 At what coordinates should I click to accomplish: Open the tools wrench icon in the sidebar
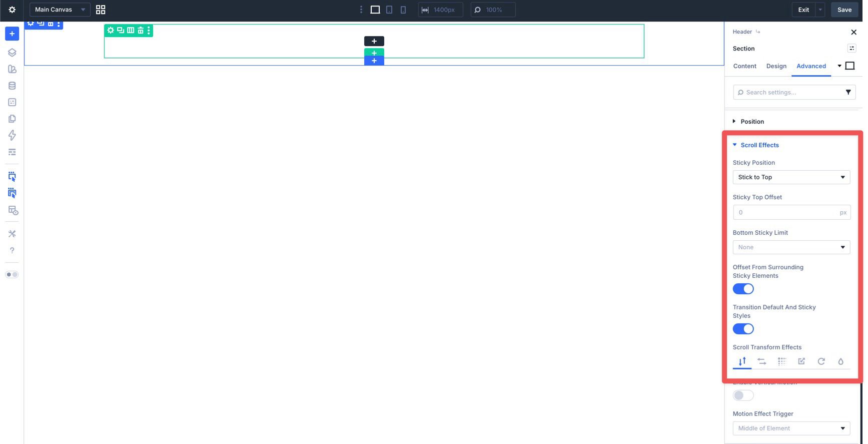[12, 234]
